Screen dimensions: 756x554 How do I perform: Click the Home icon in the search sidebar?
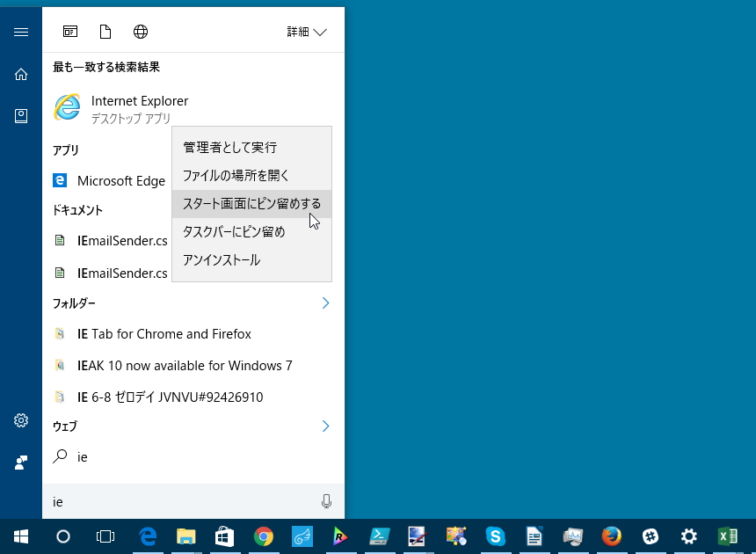tap(20, 74)
